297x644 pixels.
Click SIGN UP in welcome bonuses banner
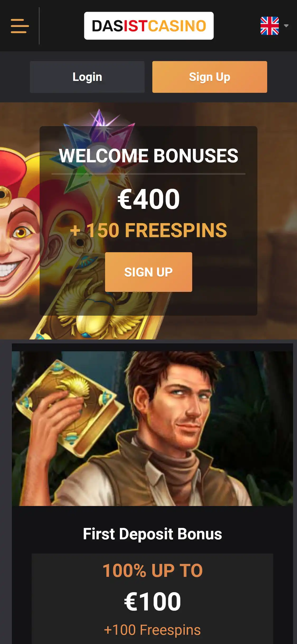click(148, 272)
